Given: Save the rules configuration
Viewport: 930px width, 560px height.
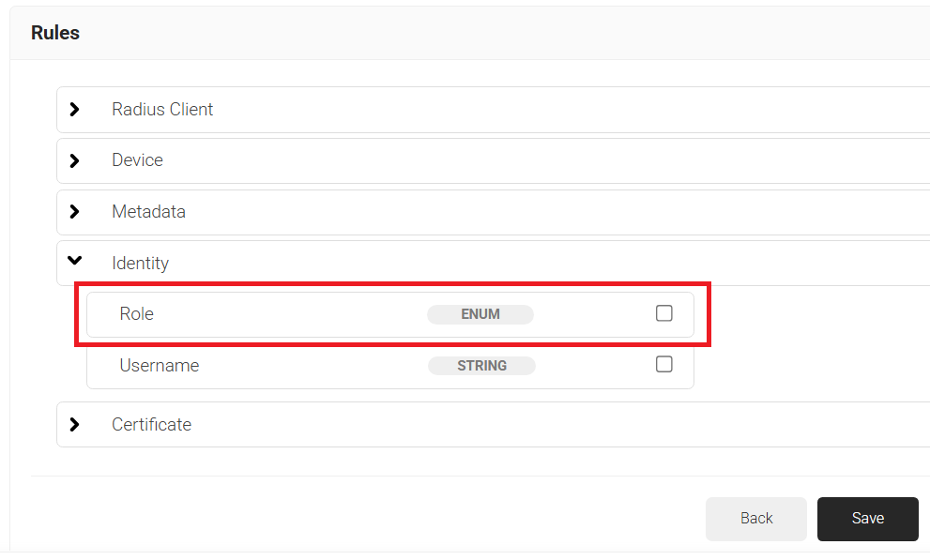Looking at the screenshot, I should pyautogui.click(x=867, y=519).
